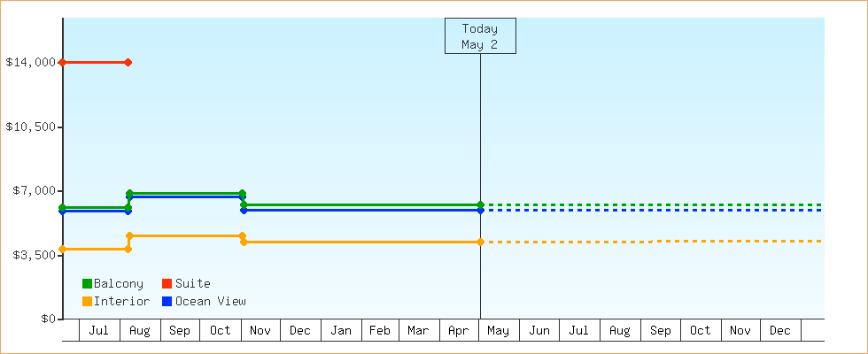Select the Apr month cell

(459, 330)
